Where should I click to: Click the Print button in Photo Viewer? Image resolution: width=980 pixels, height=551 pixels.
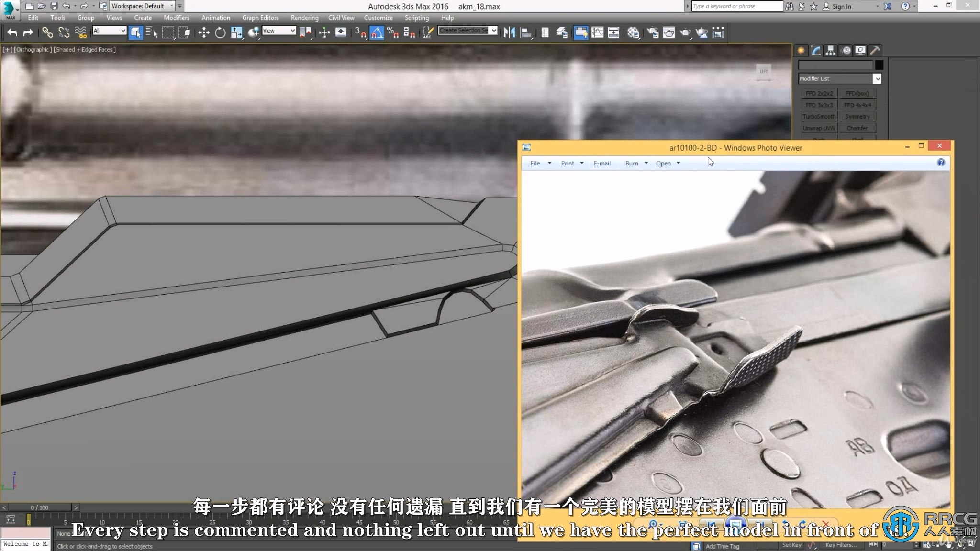tap(568, 163)
